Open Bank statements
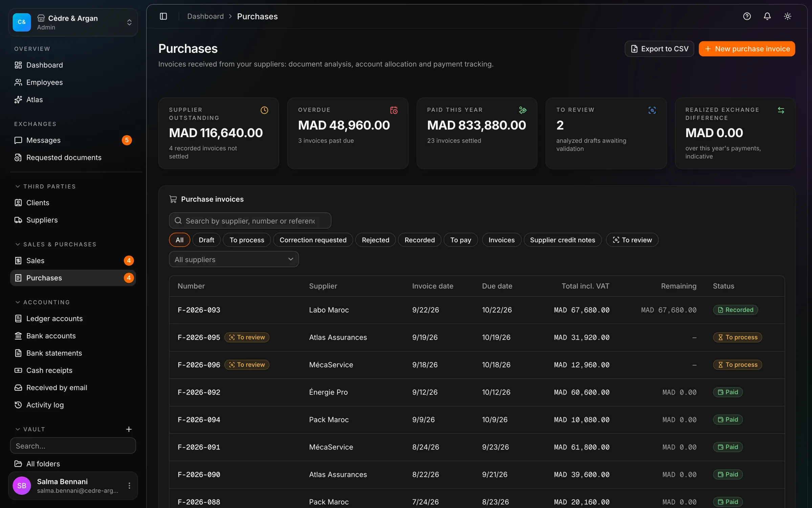Screen dimensions: 812x508 click(x=73, y=353)
